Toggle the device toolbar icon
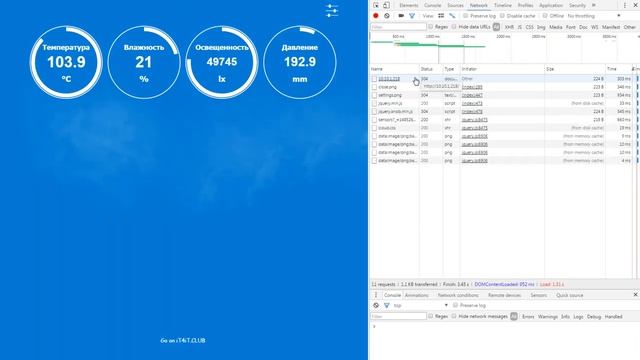Image resolution: width=640 pixels, height=360 pixels. pyautogui.click(x=386, y=5)
